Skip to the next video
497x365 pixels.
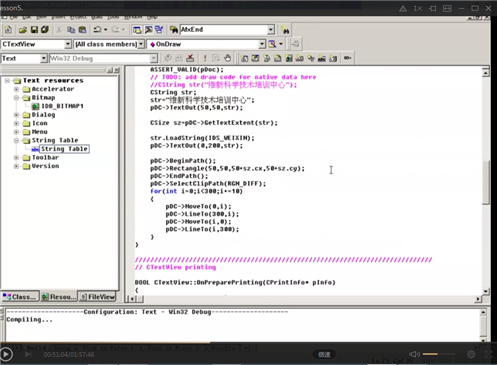pos(28,354)
